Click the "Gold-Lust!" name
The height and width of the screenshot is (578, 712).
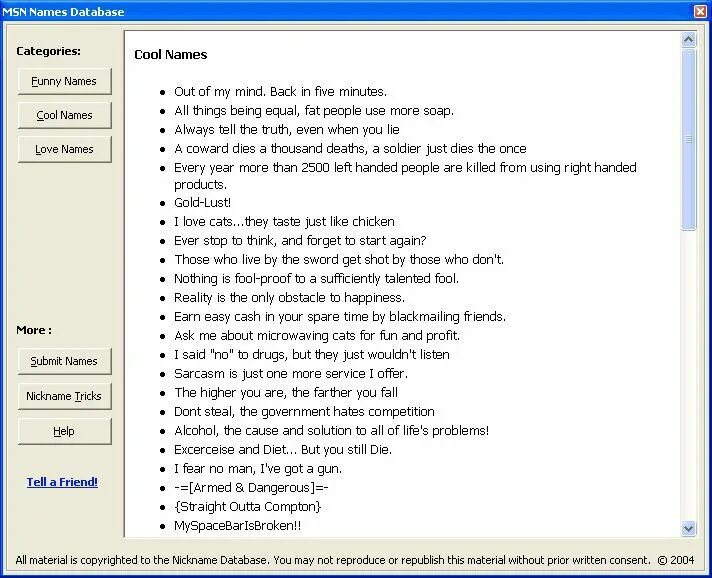203,203
